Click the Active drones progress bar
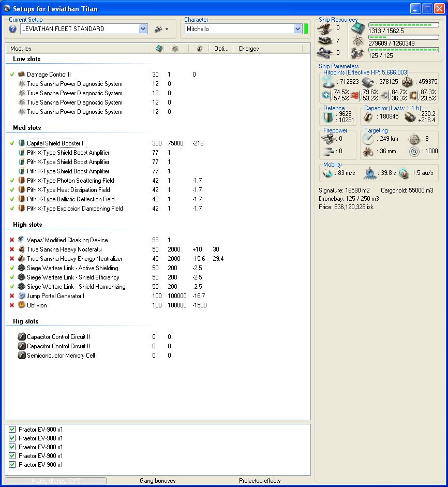 tap(55, 481)
